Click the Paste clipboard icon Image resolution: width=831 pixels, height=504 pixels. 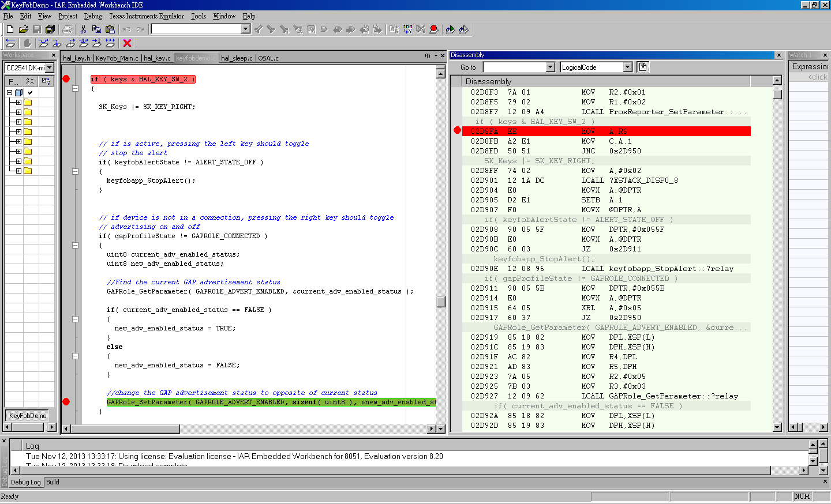pyautogui.click(x=110, y=29)
